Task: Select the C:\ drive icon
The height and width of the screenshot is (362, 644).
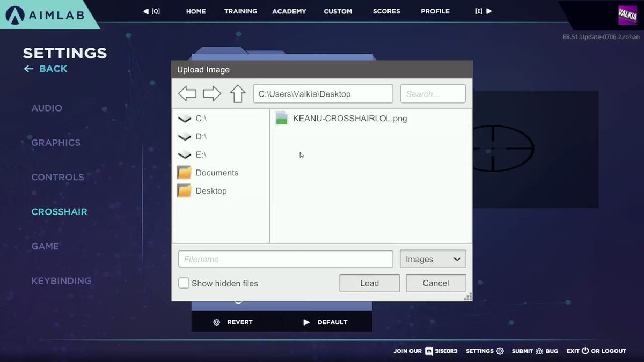Action: [x=185, y=119]
